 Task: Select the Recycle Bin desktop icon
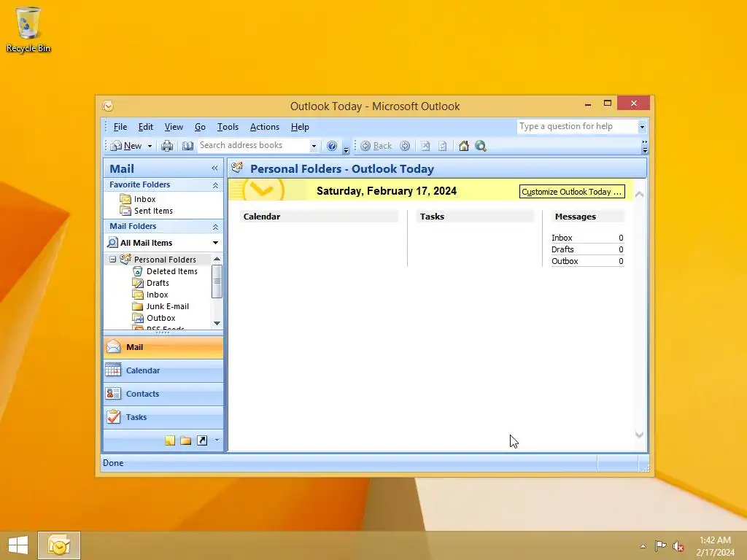tap(28, 29)
